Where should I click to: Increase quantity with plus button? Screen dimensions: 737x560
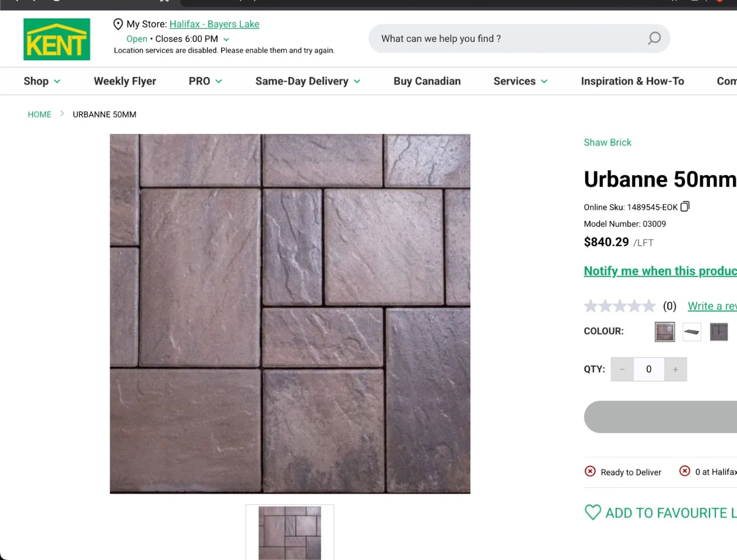676,369
